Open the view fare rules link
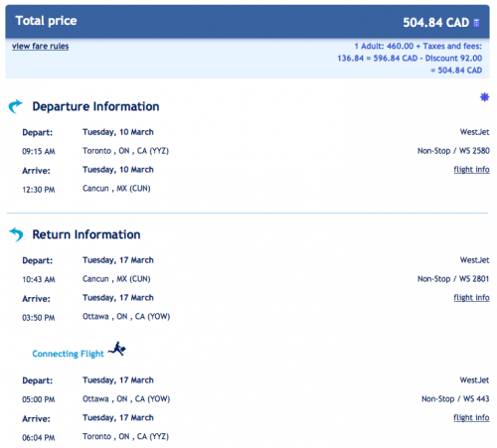The width and height of the screenshot is (497, 448). 41,46
